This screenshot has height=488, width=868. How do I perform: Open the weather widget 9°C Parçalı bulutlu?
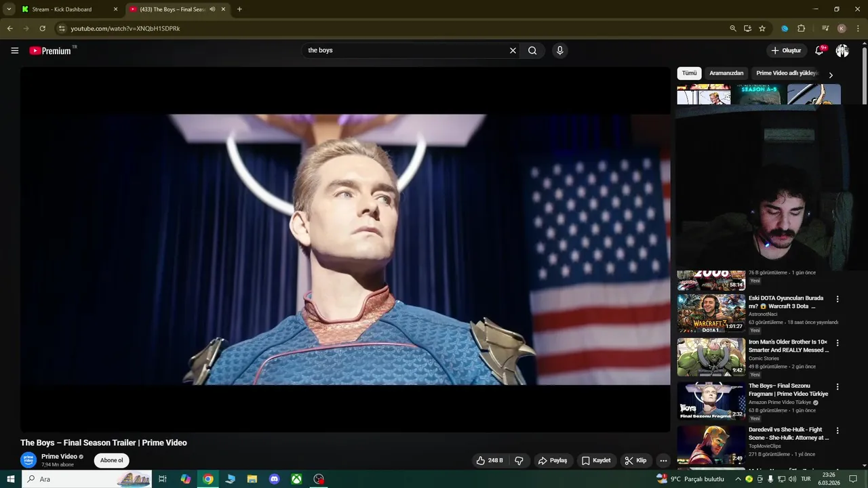pos(690,479)
